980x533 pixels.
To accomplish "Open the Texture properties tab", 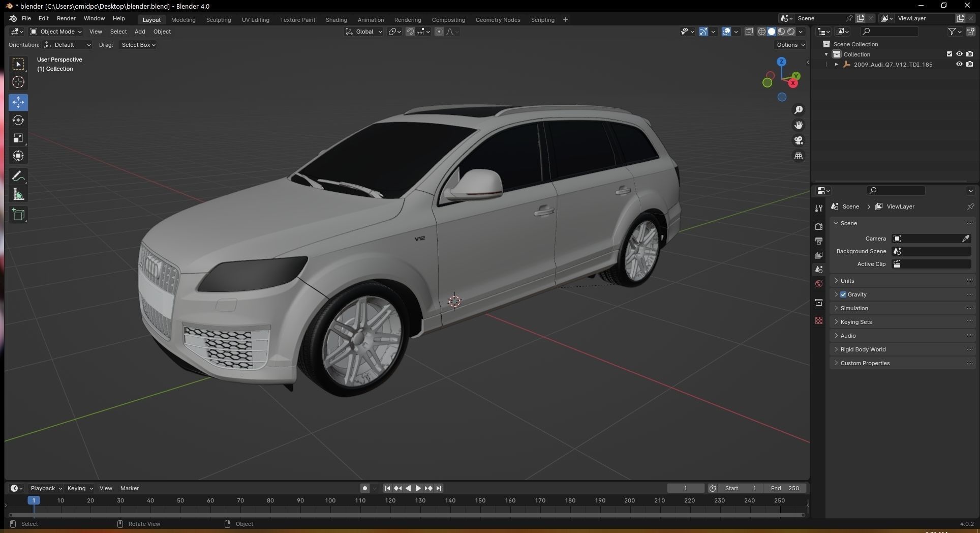I will click(x=819, y=320).
